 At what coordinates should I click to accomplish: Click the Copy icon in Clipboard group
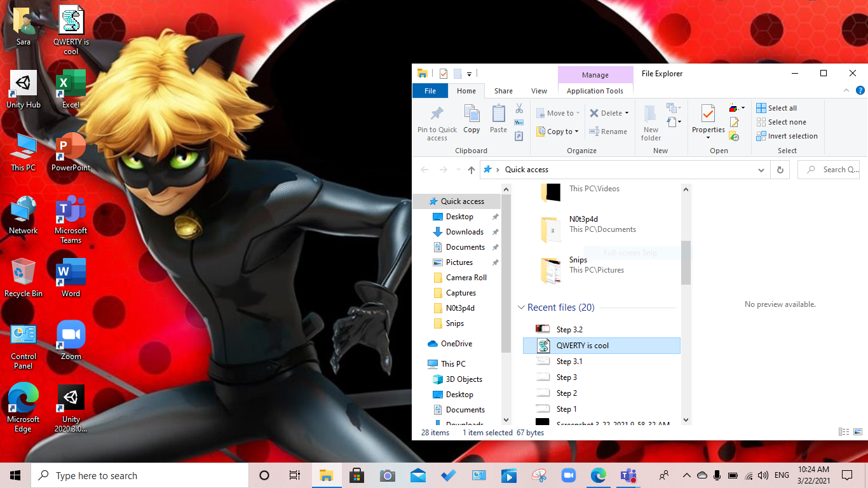pyautogui.click(x=471, y=114)
